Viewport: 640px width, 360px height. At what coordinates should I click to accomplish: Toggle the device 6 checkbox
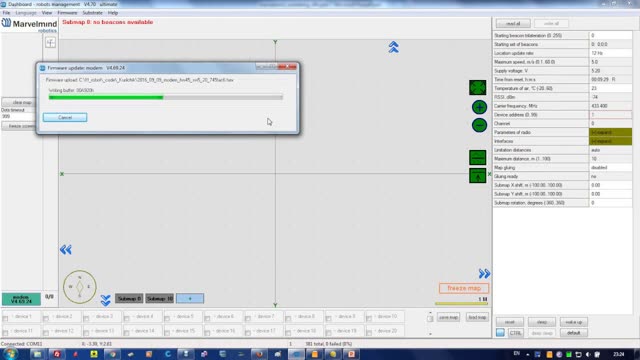[207, 318]
